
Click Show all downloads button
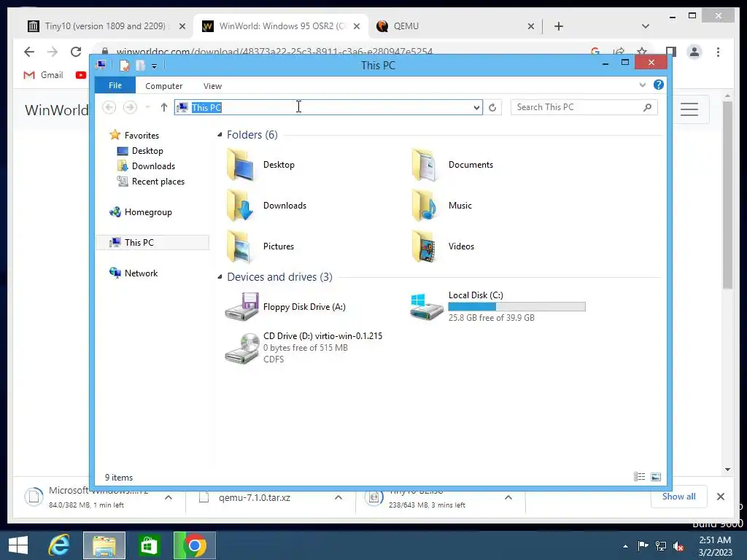(x=678, y=497)
